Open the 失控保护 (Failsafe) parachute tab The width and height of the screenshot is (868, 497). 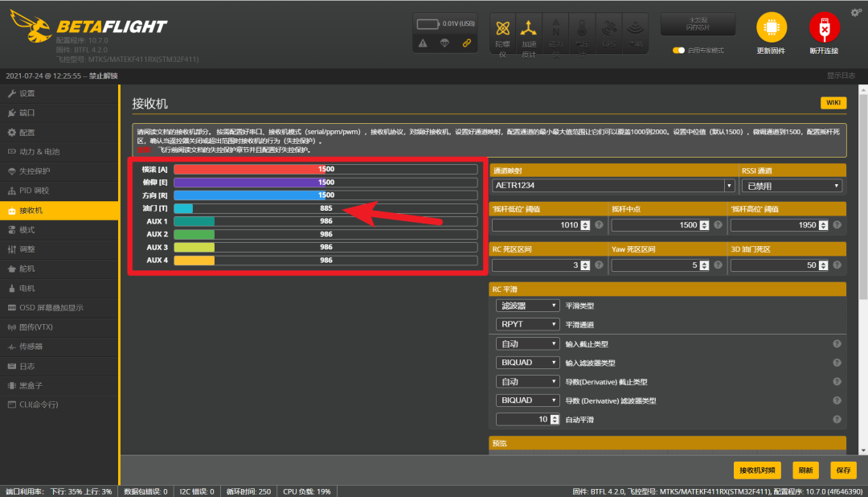click(59, 171)
